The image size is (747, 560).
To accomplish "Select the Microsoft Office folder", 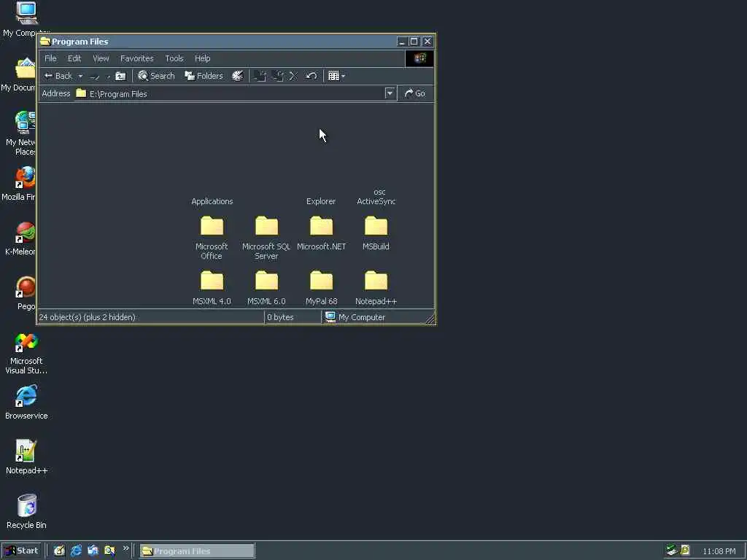I will (x=212, y=238).
